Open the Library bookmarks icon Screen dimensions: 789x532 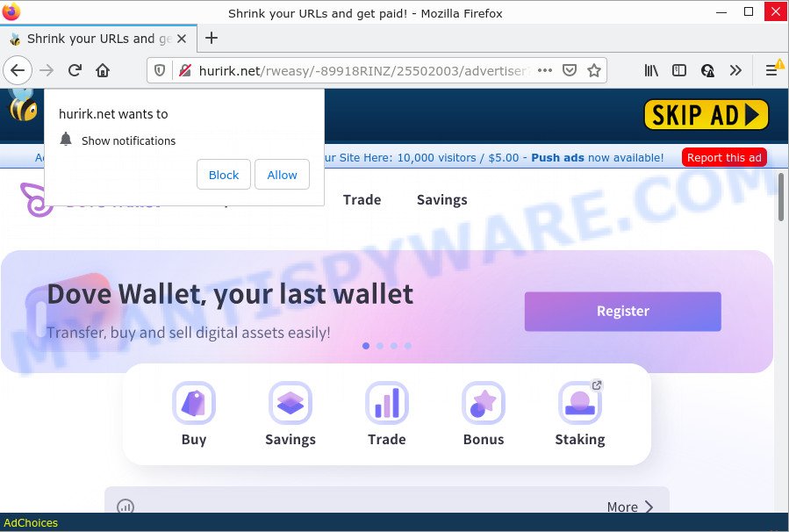point(651,70)
